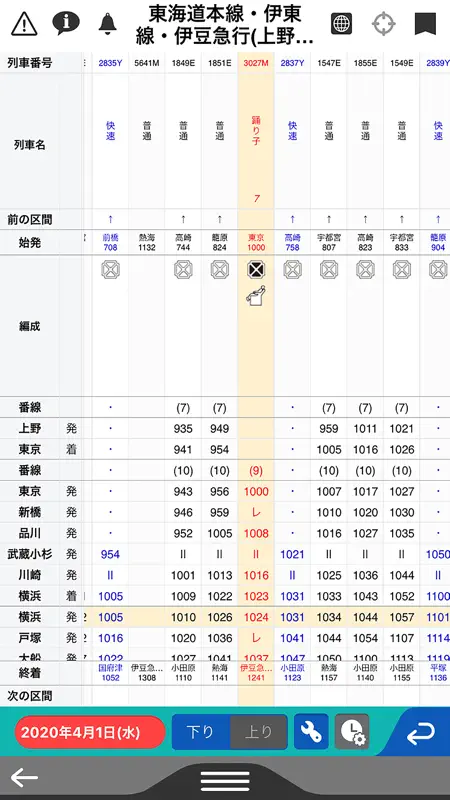Tap the 編成 row header

point(30,327)
